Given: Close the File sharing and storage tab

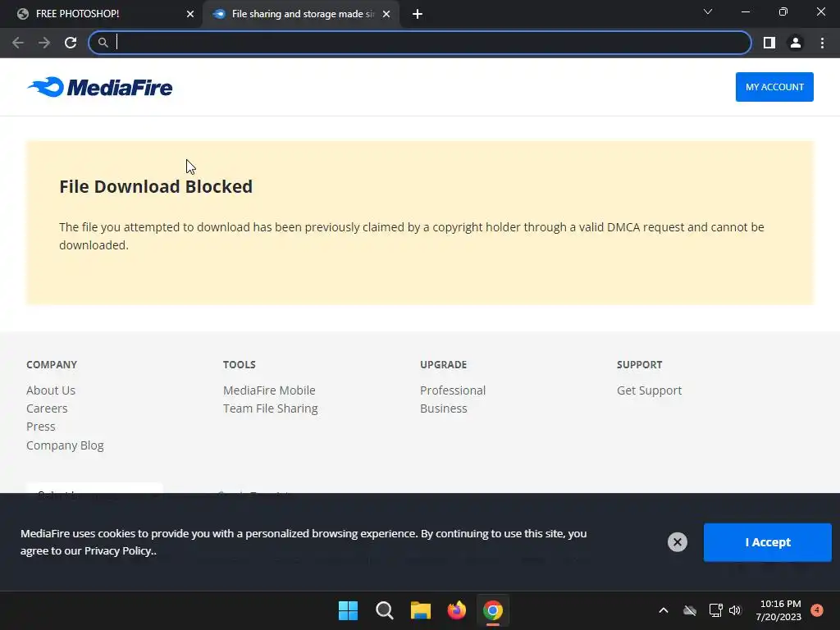Looking at the screenshot, I should pyautogui.click(x=386, y=14).
